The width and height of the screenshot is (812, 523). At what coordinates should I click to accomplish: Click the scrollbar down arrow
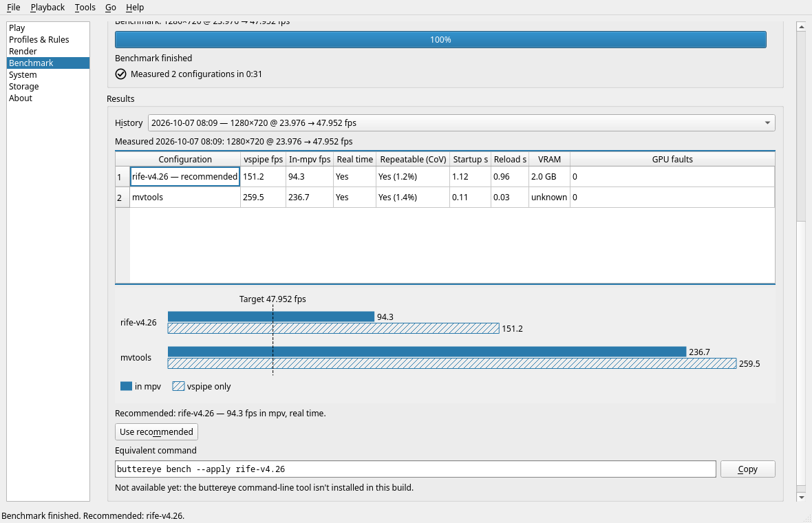801,497
